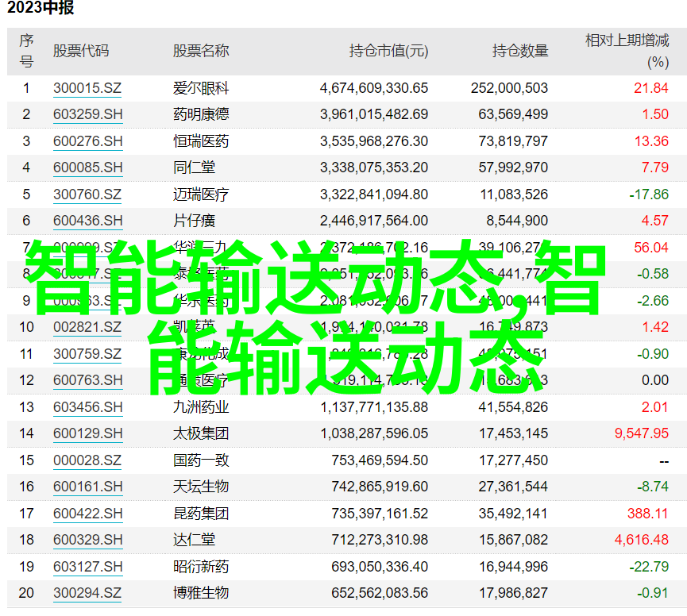Click the change percentage 388.11
This screenshot has width=687, height=616.
pos(647,514)
